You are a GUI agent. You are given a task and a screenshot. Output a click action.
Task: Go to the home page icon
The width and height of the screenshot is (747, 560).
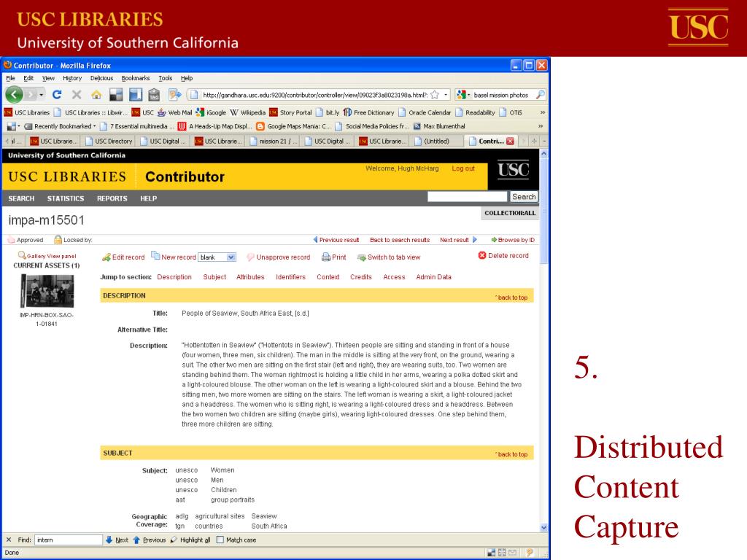tap(96, 95)
